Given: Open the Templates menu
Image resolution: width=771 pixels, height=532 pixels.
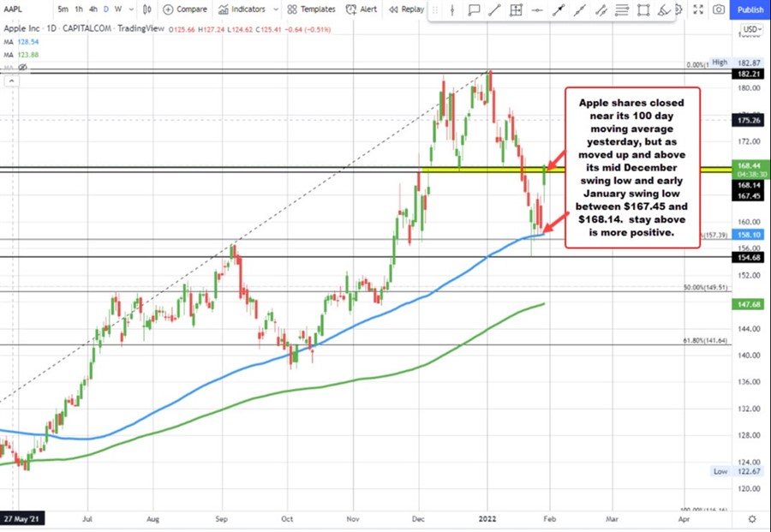Looking at the screenshot, I should coord(310,9).
